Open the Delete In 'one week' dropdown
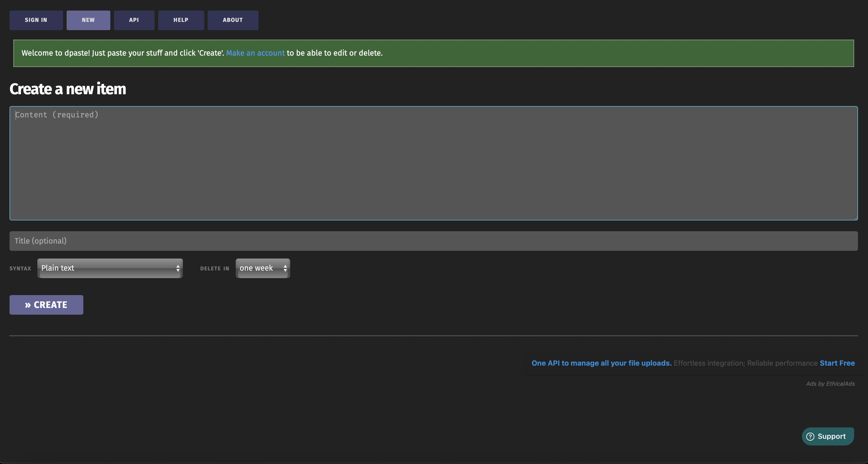The width and height of the screenshot is (868, 464). tap(263, 268)
